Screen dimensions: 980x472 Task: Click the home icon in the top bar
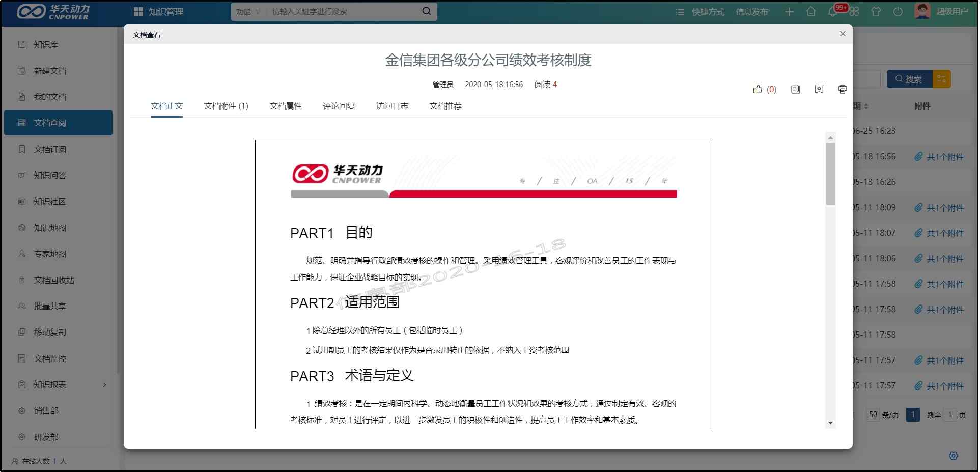[x=810, y=11]
